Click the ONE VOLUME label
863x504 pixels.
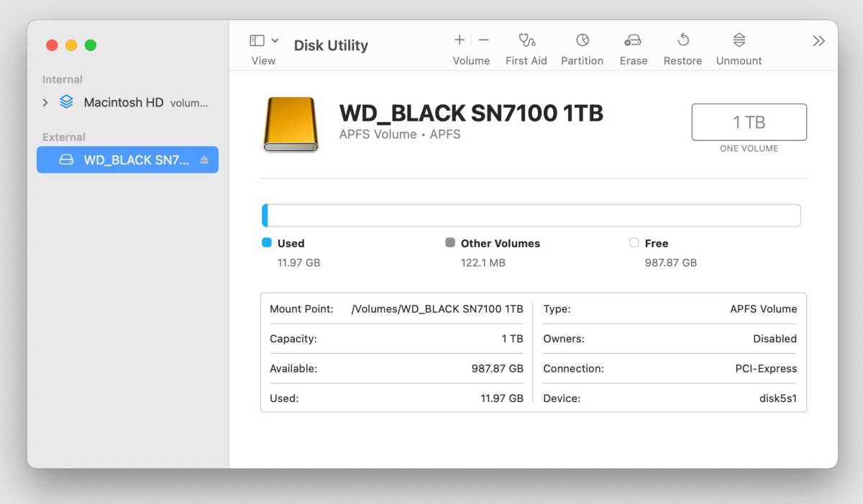[x=749, y=149]
